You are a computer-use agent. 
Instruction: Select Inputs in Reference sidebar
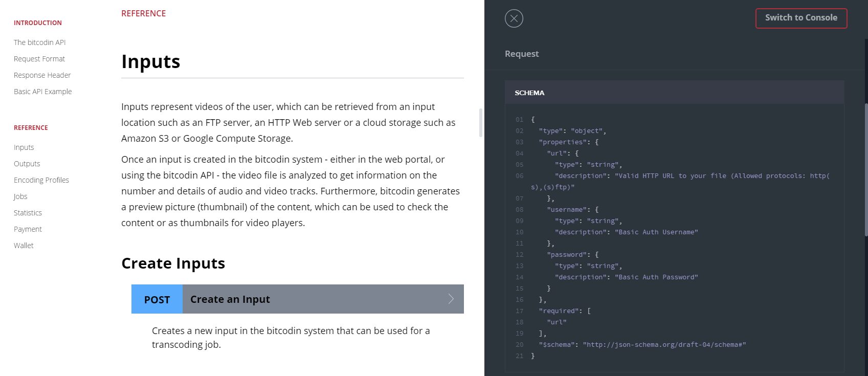[24, 147]
